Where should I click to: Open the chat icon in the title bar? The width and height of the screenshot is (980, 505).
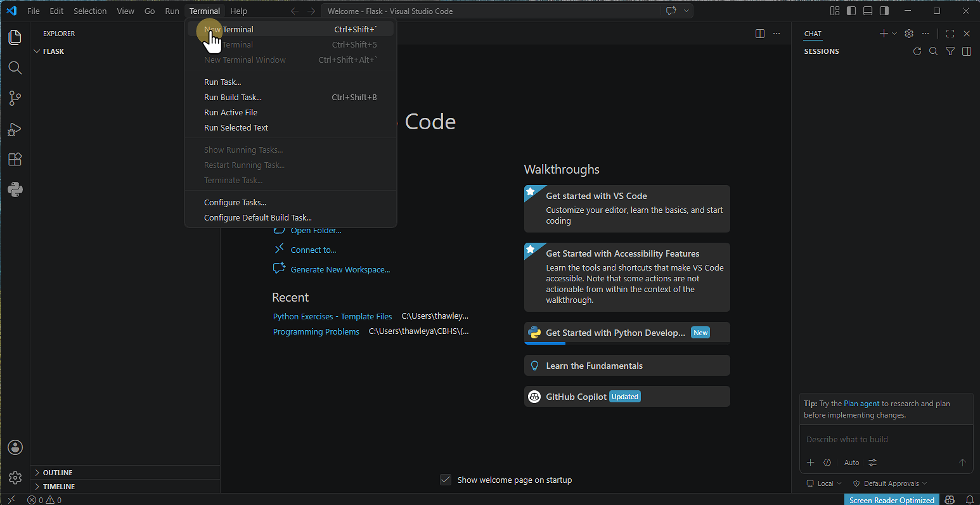pyautogui.click(x=671, y=11)
